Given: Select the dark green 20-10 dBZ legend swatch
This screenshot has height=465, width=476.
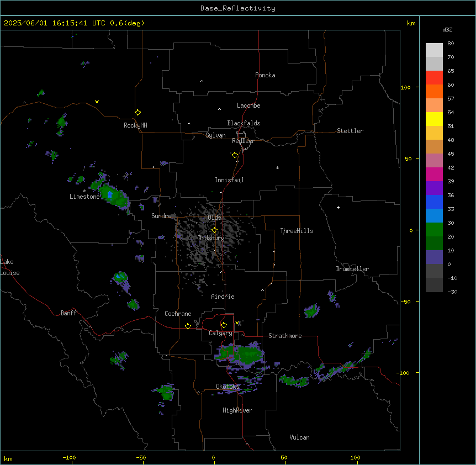Looking at the screenshot, I should pyautogui.click(x=434, y=244).
